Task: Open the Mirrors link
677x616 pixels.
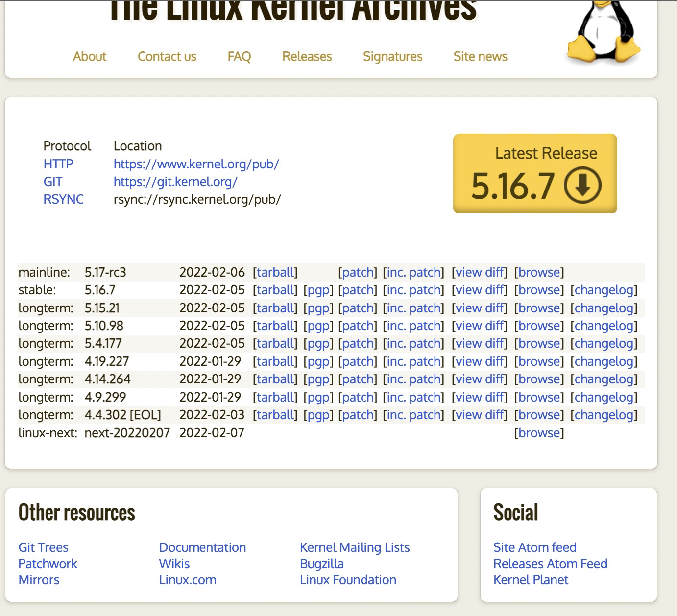Action: tap(39, 580)
